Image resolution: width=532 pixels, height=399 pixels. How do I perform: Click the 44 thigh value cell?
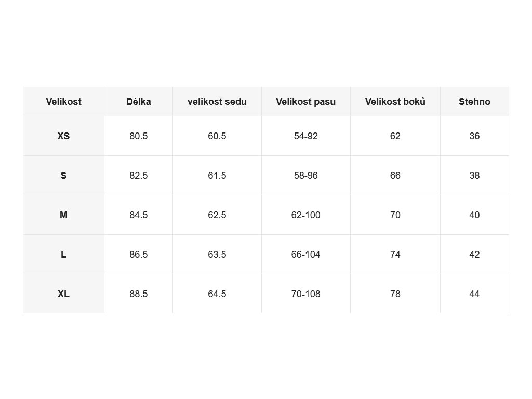click(x=474, y=294)
